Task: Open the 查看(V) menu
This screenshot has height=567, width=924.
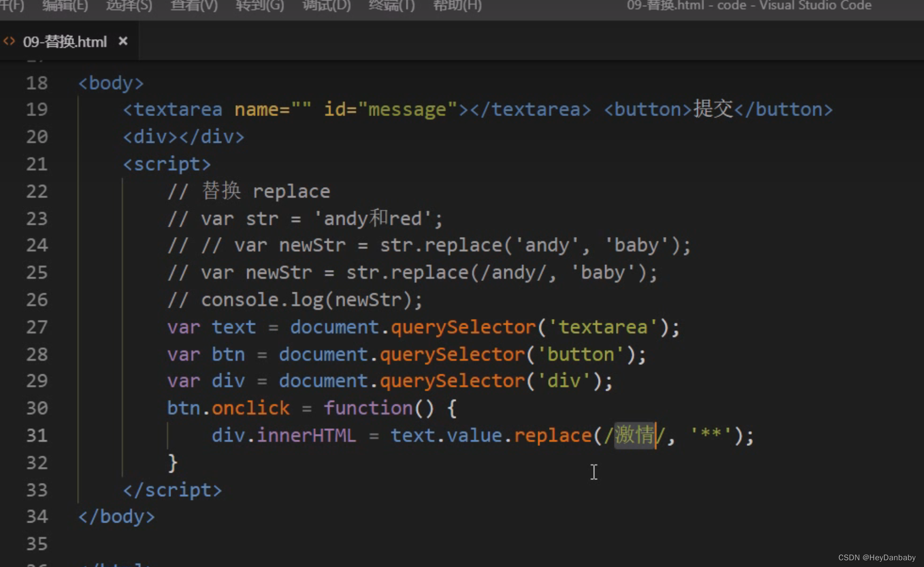Action: pos(194,6)
